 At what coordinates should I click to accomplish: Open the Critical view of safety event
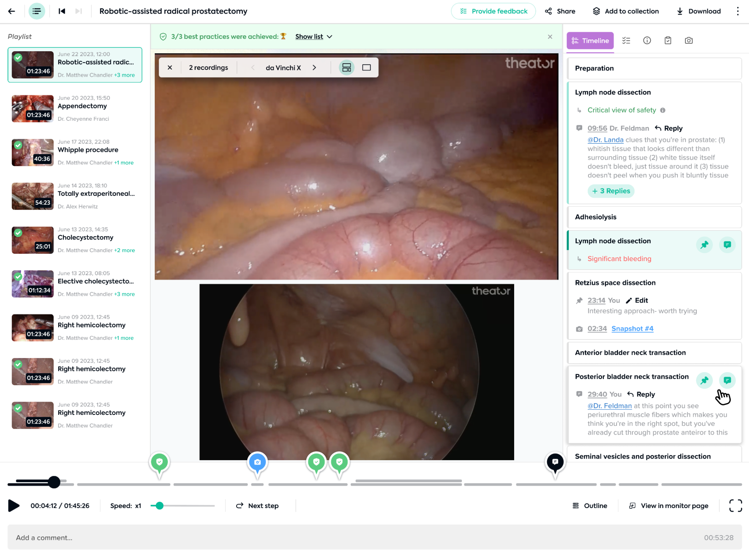[x=622, y=110]
